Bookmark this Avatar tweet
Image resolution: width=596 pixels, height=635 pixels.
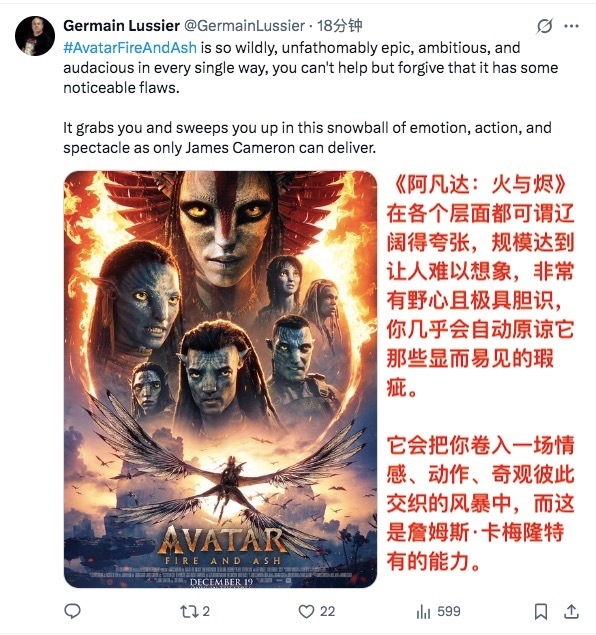[x=541, y=611]
